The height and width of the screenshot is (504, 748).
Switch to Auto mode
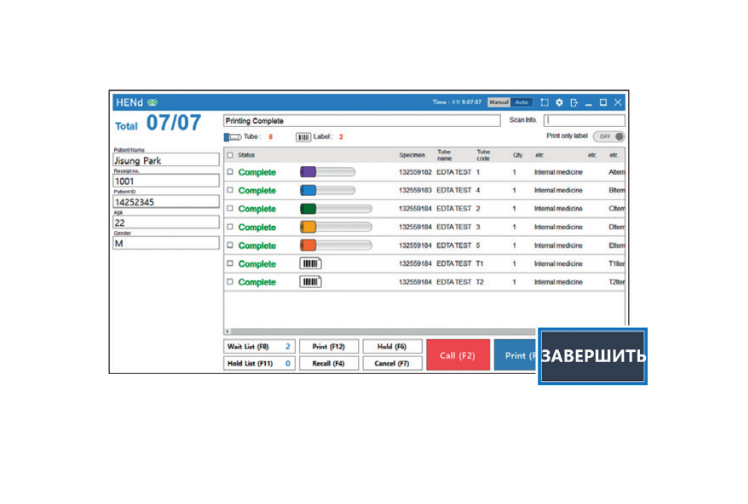click(521, 102)
